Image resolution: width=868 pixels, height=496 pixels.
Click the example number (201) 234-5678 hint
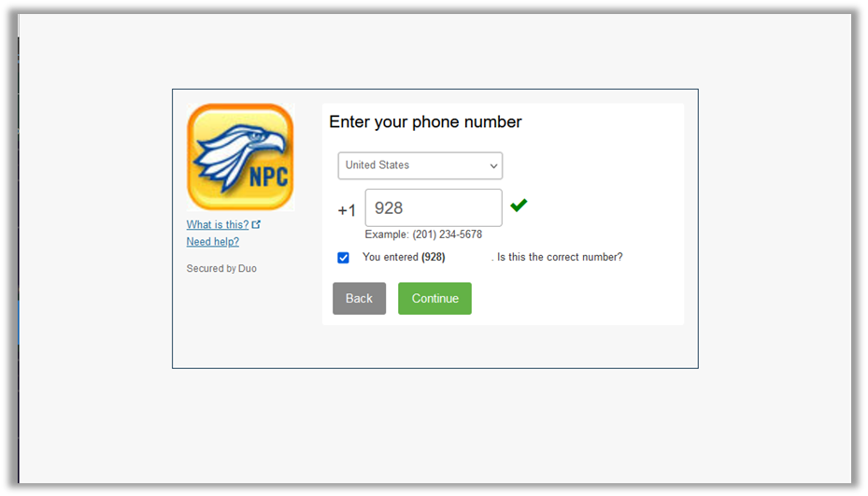448,234
